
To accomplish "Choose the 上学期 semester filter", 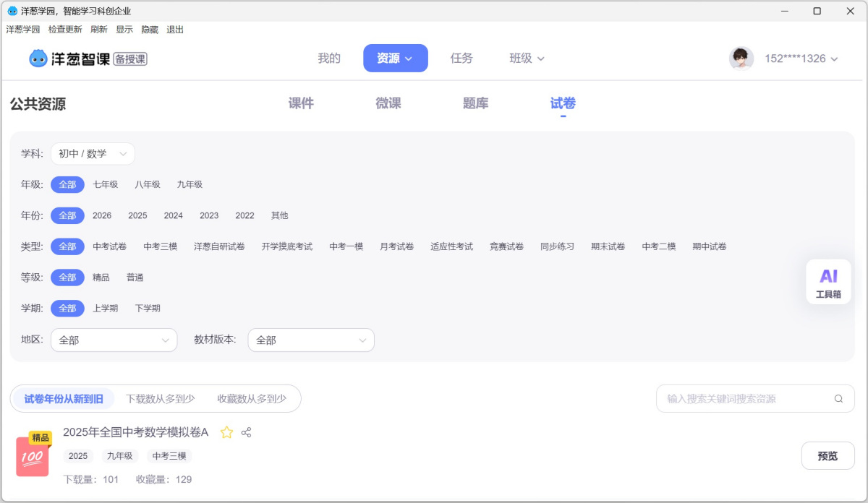I will click(x=107, y=308).
